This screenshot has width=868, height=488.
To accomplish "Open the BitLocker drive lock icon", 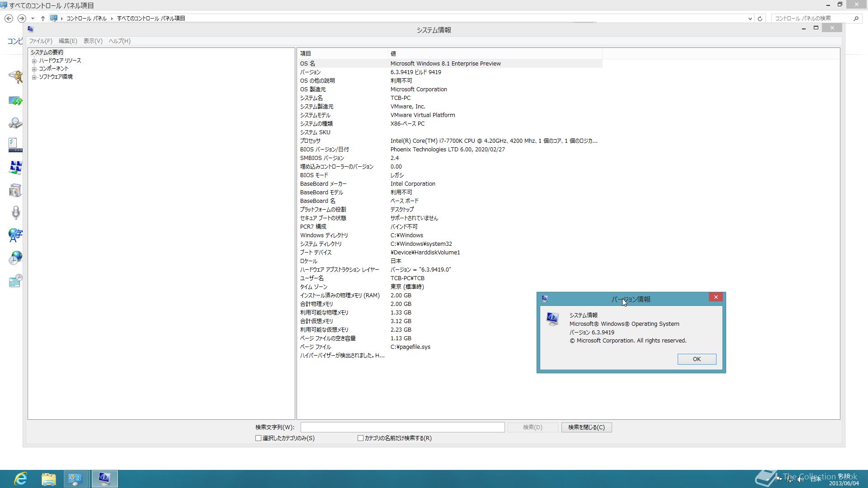I will (15, 77).
